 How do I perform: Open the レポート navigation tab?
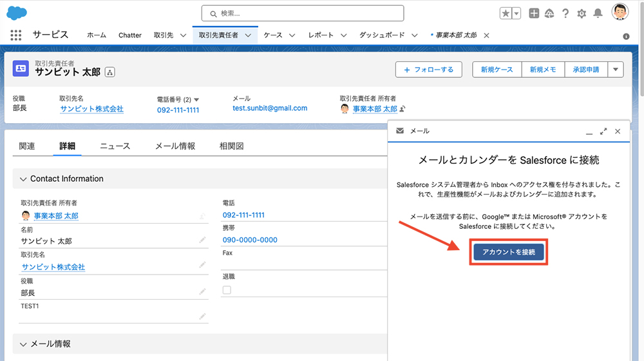tap(321, 35)
